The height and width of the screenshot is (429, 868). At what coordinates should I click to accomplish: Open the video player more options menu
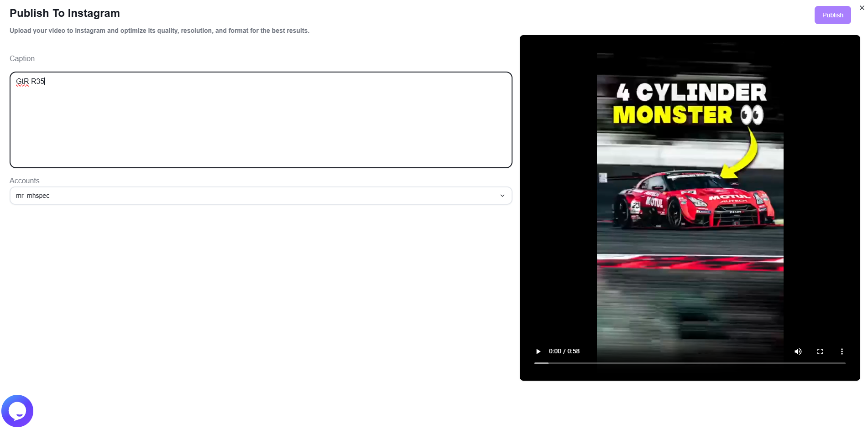pos(842,351)
